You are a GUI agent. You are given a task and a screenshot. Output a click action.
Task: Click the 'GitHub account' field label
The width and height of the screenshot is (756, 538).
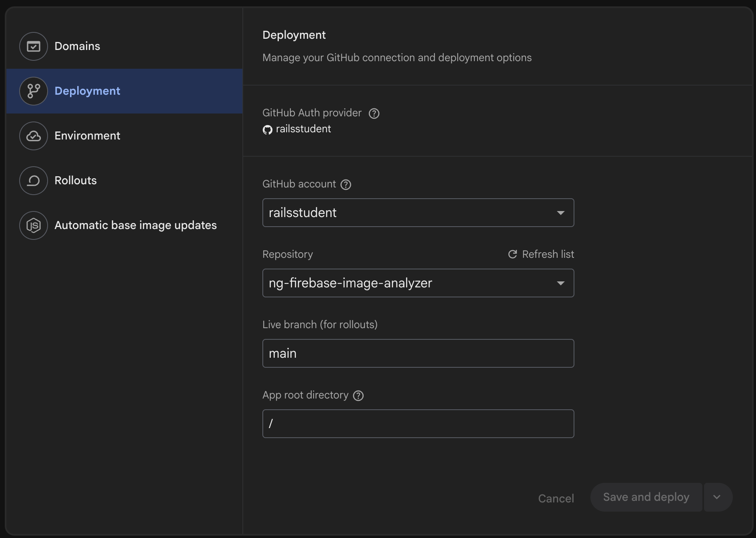tap(299, 184)
